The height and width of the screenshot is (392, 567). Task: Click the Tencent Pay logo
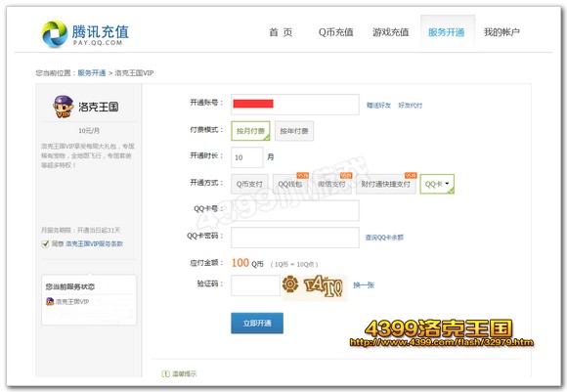(86, 34)
